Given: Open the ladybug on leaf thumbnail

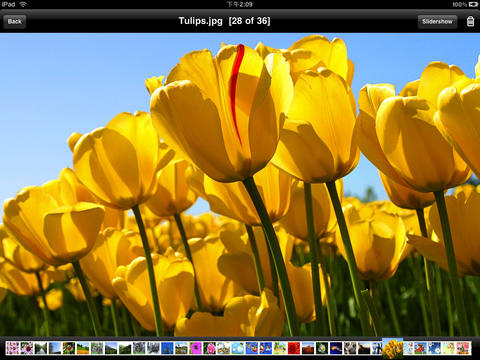Looking at the screenshot, I should point(69,348).
